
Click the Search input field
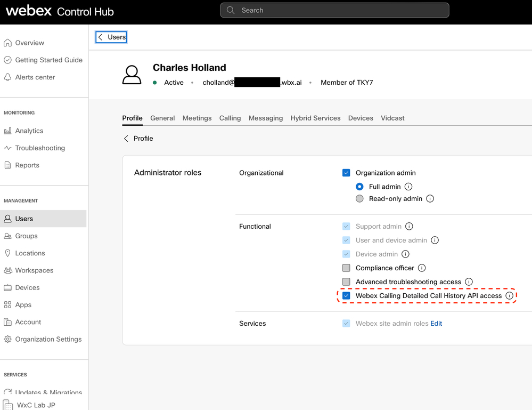tap(334, 10)
